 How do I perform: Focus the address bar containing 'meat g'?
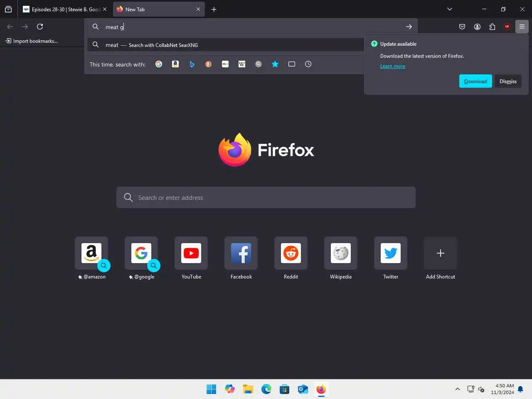pyautogui.click(x=251, y=27)
